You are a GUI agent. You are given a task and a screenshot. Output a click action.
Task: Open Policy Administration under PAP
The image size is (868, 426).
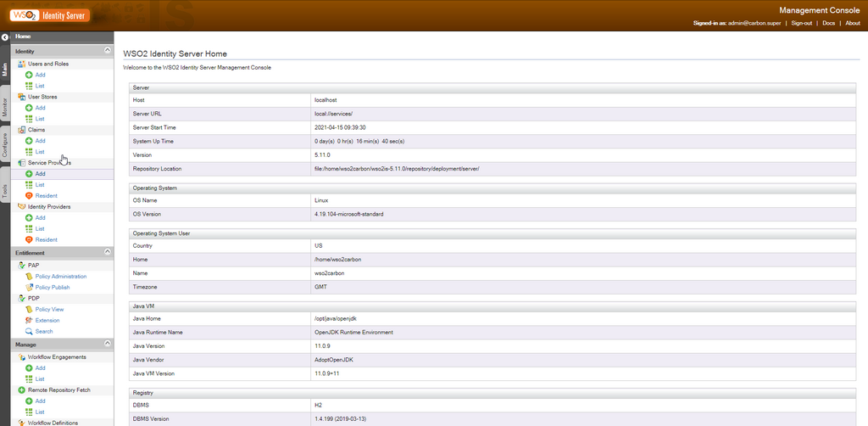tap(61, 277)
